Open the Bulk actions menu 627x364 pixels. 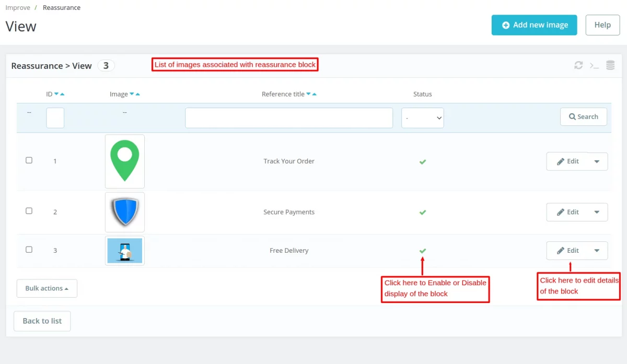click(x=47, y=288)
